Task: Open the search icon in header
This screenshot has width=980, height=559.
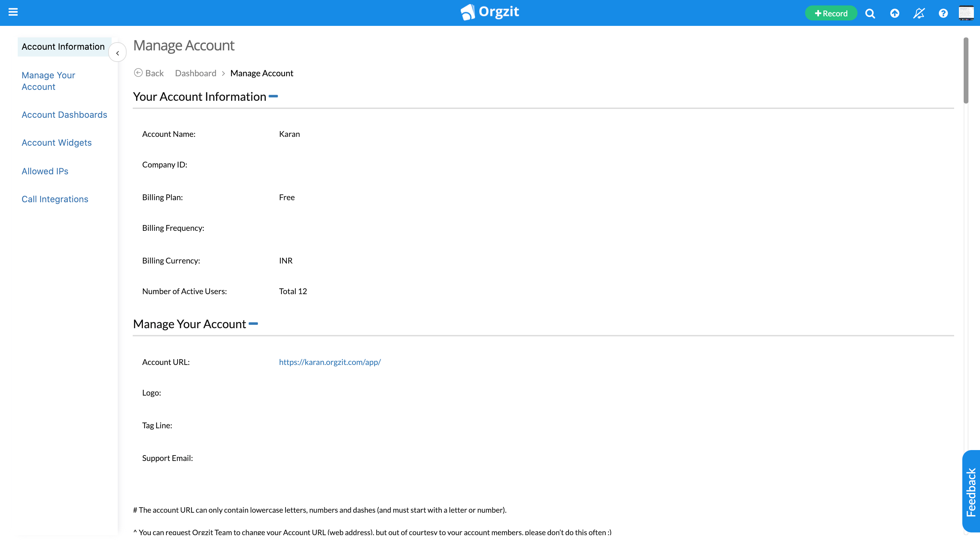Action: tap(870, 13)
